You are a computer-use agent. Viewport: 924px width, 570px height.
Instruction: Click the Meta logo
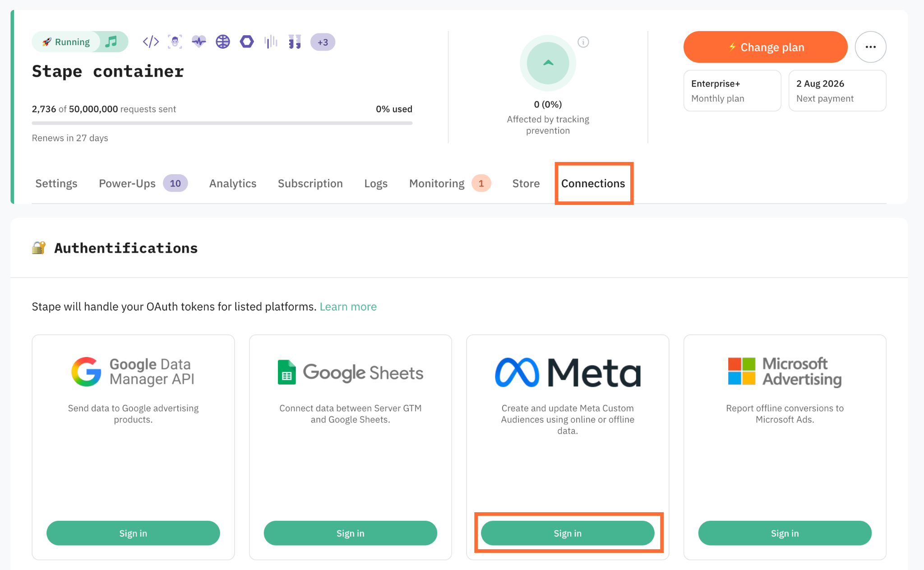point(568,372)
